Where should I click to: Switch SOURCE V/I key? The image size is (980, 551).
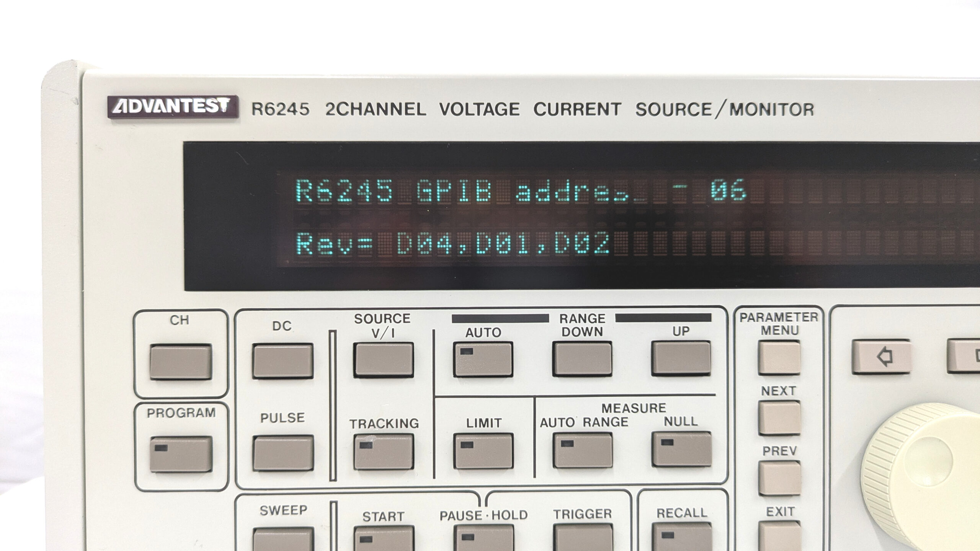(384, 360)
